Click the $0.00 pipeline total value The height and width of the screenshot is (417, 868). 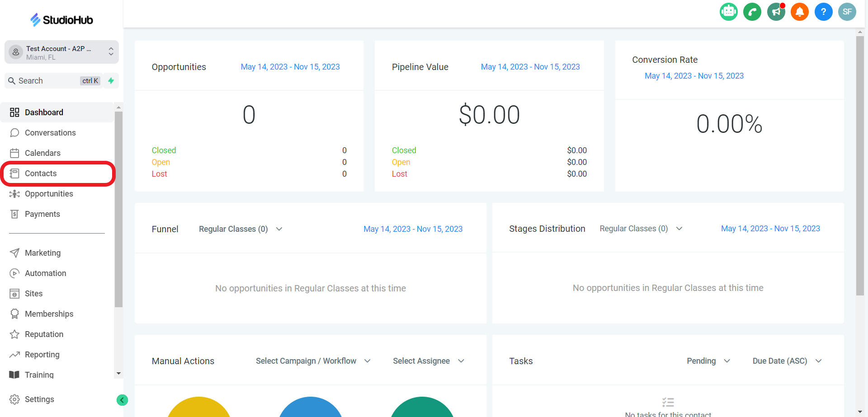click(x=489, y=115)
